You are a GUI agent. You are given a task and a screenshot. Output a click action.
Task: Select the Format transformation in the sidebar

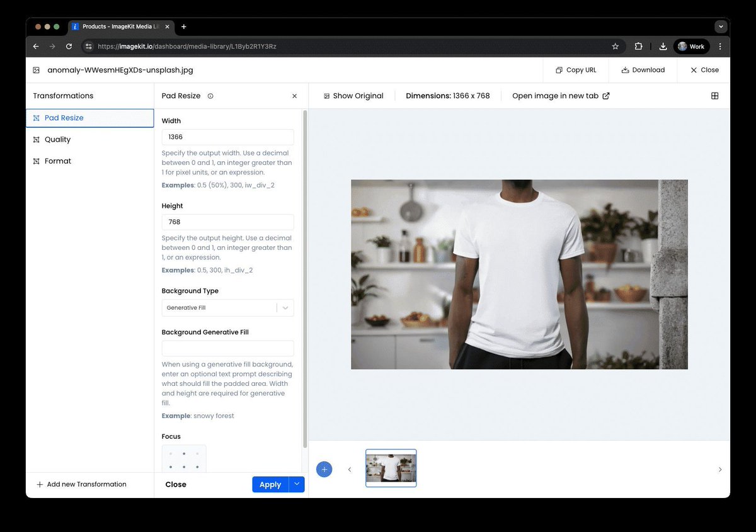click(x=57, y=161)
